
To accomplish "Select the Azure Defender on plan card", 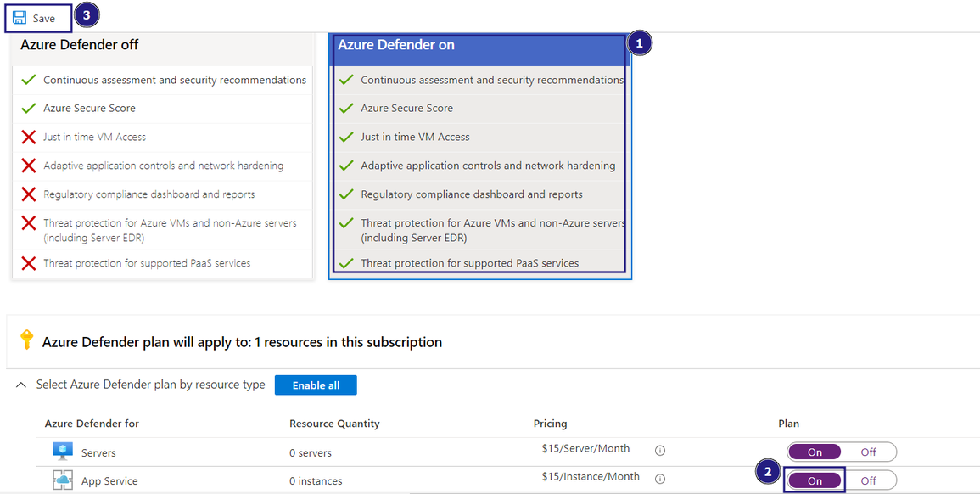I will pyautogui.click(x=480, y=155).
